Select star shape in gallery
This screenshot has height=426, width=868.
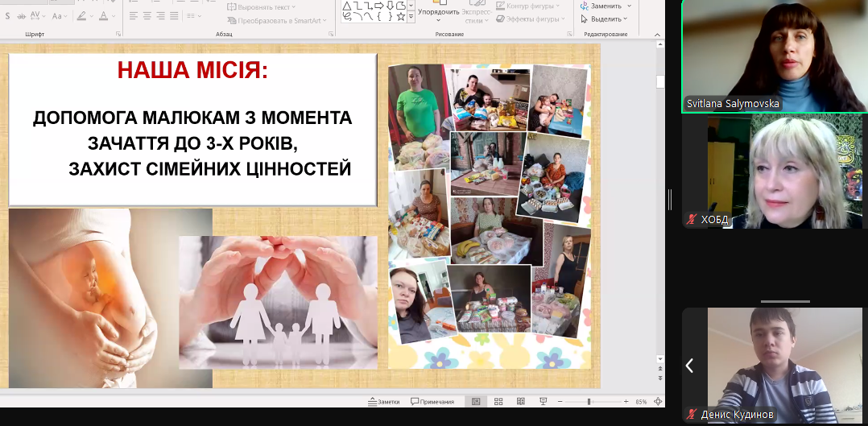coord(401,17)
